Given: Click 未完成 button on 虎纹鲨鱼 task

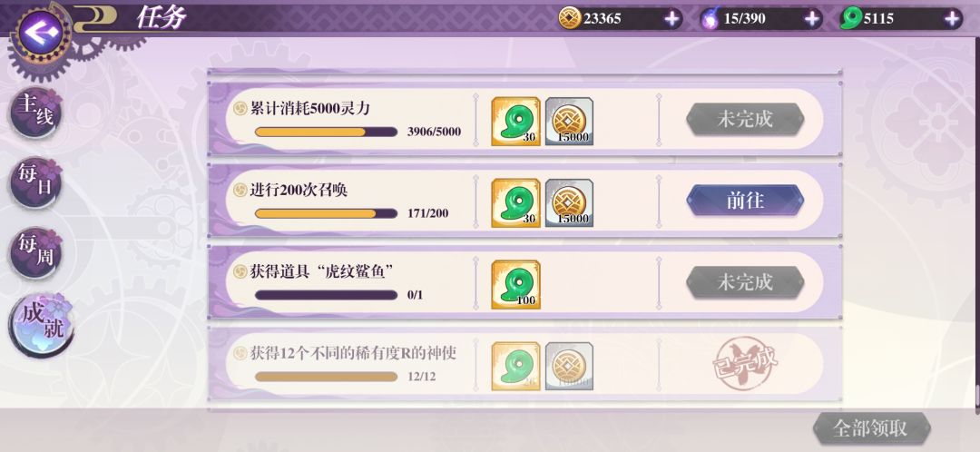Looking at the screenshot, I should point(745,282).
